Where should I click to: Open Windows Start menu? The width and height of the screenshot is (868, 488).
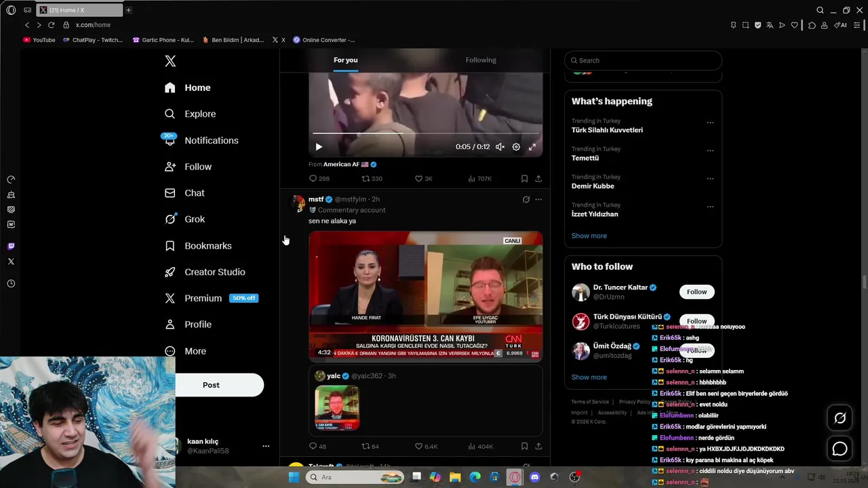294,477
